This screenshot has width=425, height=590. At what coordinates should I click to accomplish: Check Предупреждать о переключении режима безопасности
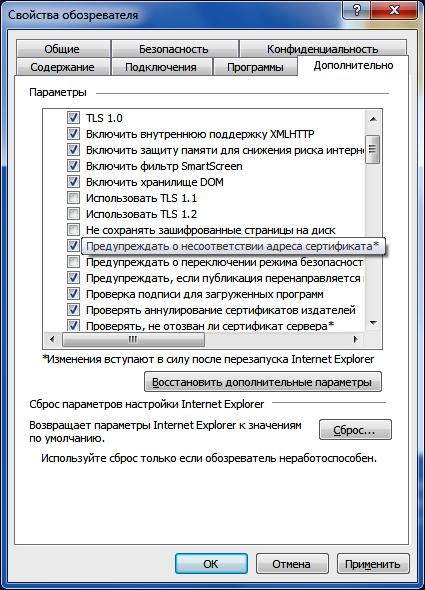(x=73, y=262)
